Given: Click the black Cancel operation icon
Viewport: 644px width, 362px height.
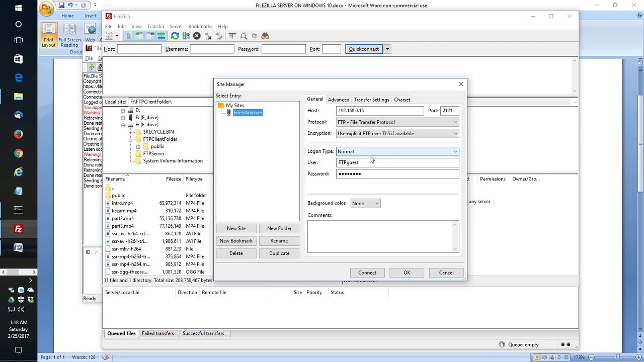Looking at the screenshot, I should [197, 36].
